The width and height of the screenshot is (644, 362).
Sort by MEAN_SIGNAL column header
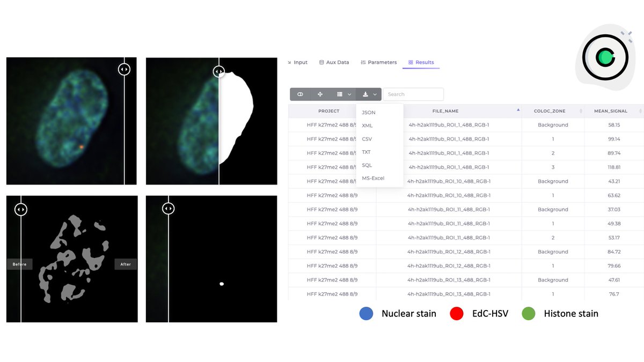pos(611,111)
